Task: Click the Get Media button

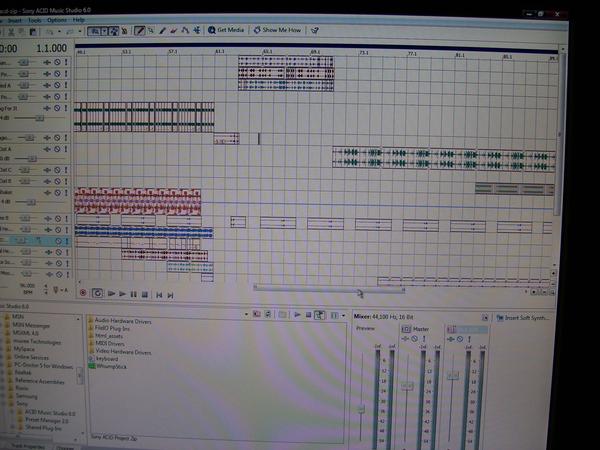Action: point(226,30)
